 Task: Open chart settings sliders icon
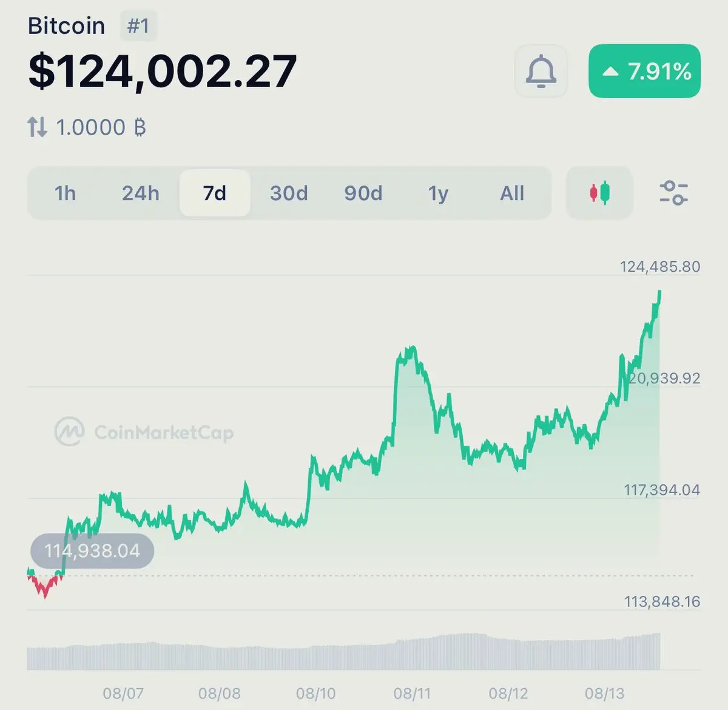click(673, 193)
